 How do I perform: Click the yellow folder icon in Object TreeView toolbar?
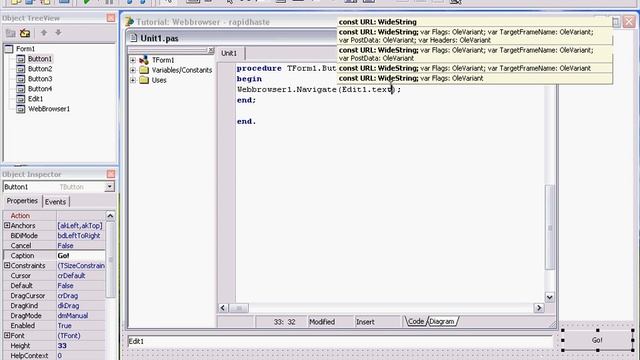tap(25, 33)
